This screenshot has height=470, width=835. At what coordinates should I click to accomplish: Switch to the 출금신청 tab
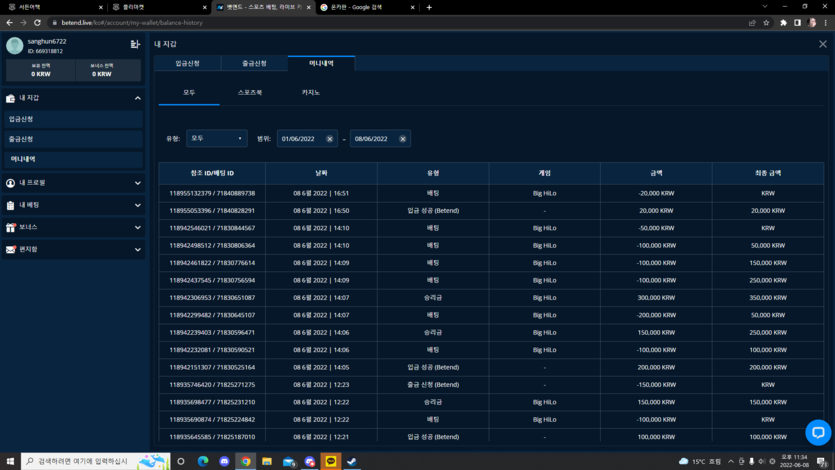pos(255,63)
